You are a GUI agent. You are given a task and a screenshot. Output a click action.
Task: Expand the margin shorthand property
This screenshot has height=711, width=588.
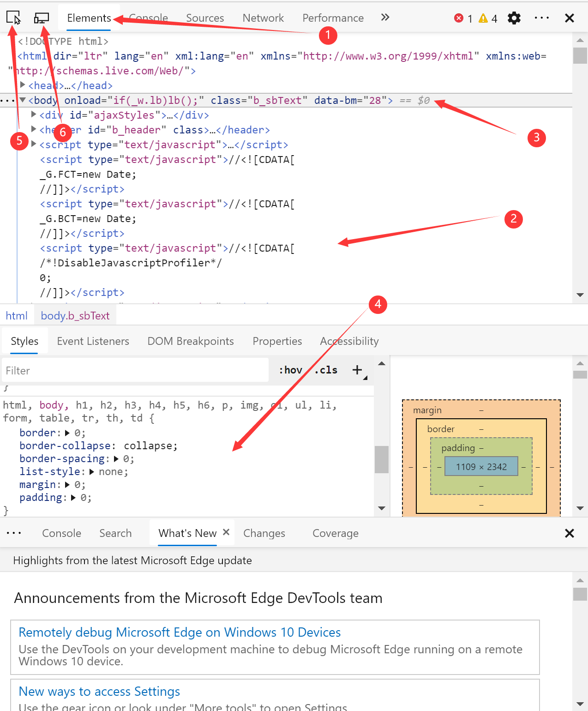pos(67,485)
